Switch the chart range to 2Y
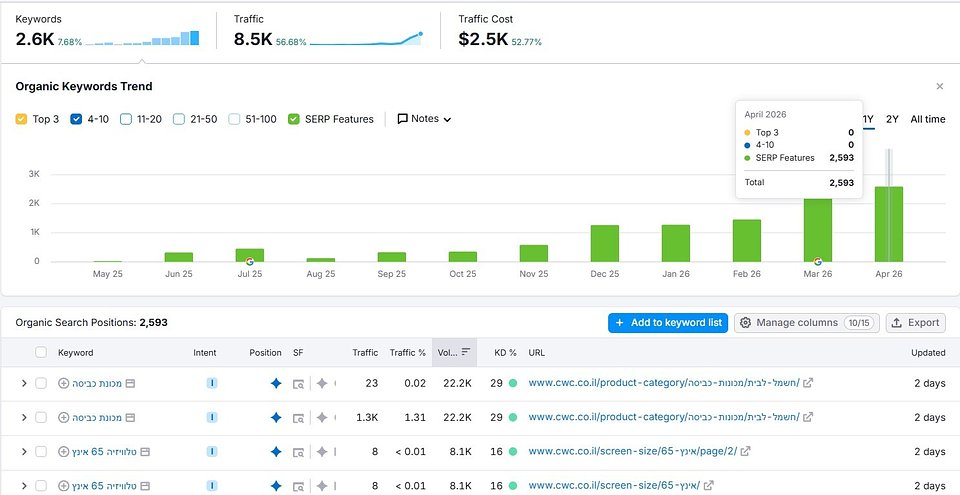960x495 pixels. pyautogui.click(x=892, y=119)
